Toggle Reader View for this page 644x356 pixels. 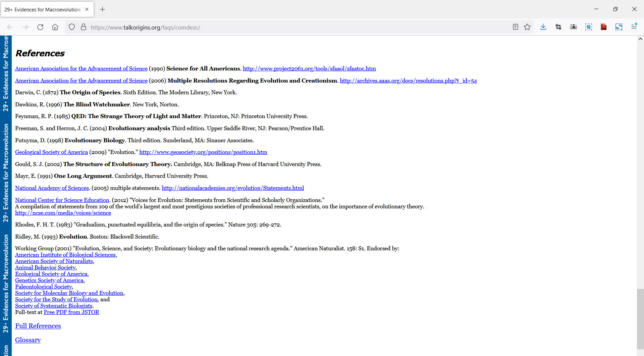click(x=516, y=27)
